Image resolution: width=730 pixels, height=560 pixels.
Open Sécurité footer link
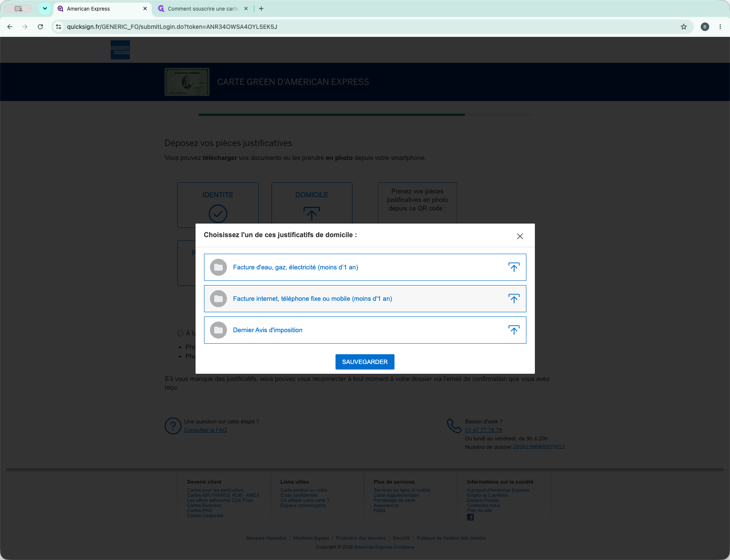point(401,538)
